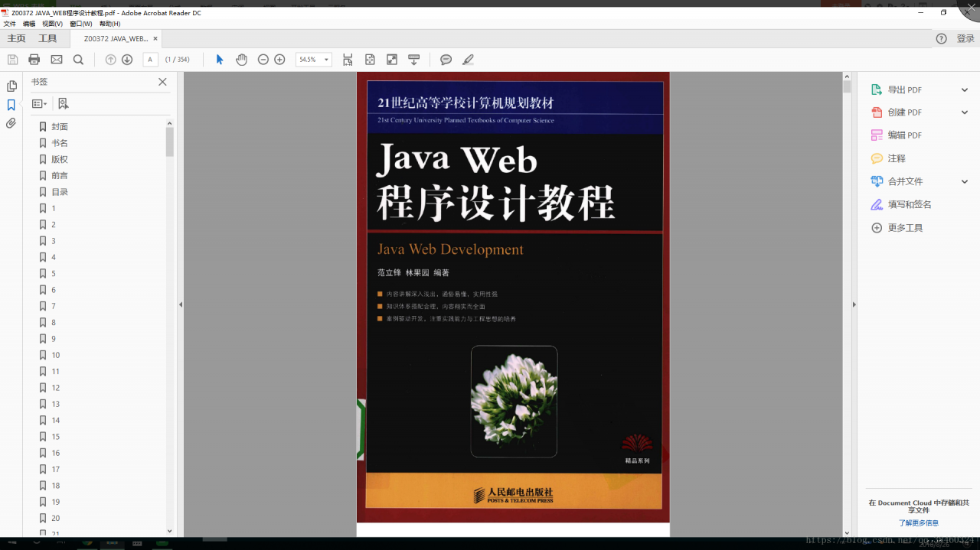Click the document vertical scrollbar thumb
This screenshot has width=980, height=550.
[847, 86]
